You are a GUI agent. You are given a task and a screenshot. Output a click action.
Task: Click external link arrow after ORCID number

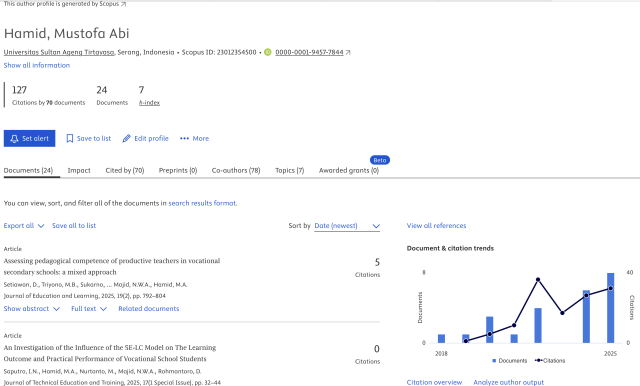348,52
